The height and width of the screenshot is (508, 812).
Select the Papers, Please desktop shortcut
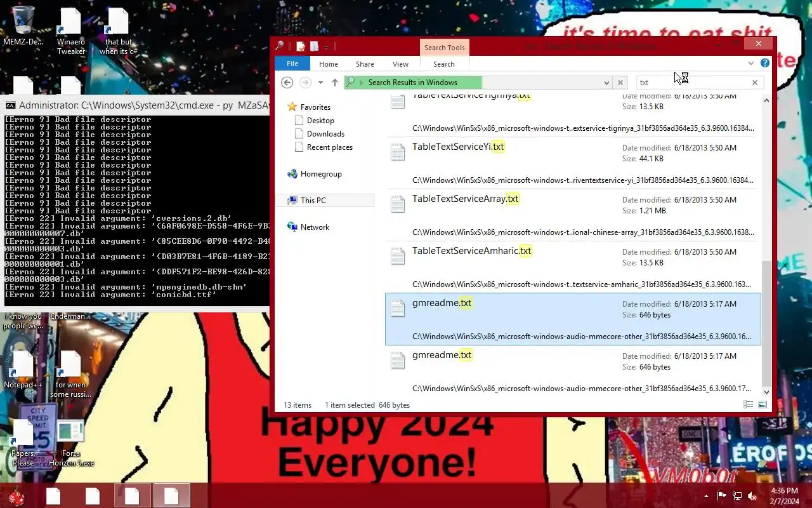click(23, 443)
